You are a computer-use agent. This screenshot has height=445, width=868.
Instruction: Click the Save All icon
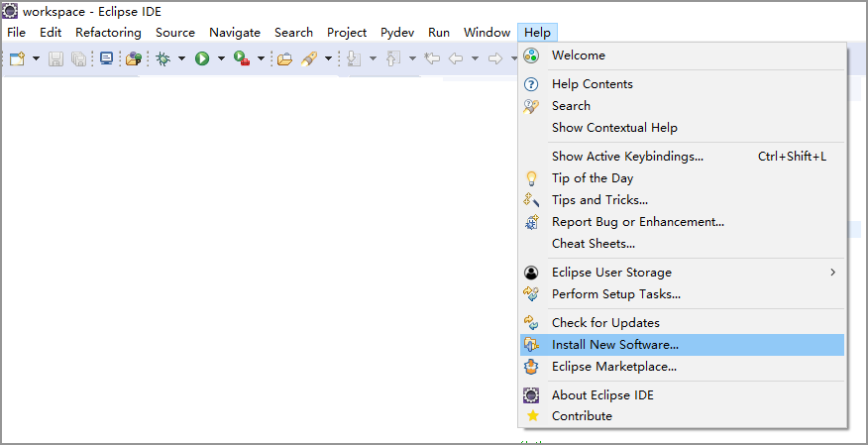pos(78,58)
